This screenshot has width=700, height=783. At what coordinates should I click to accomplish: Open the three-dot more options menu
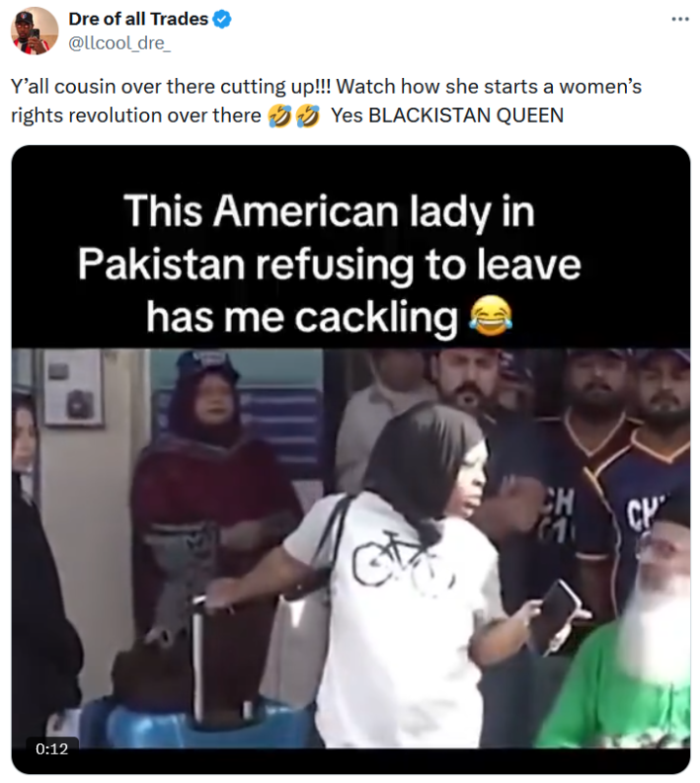[x=680, y=20]
